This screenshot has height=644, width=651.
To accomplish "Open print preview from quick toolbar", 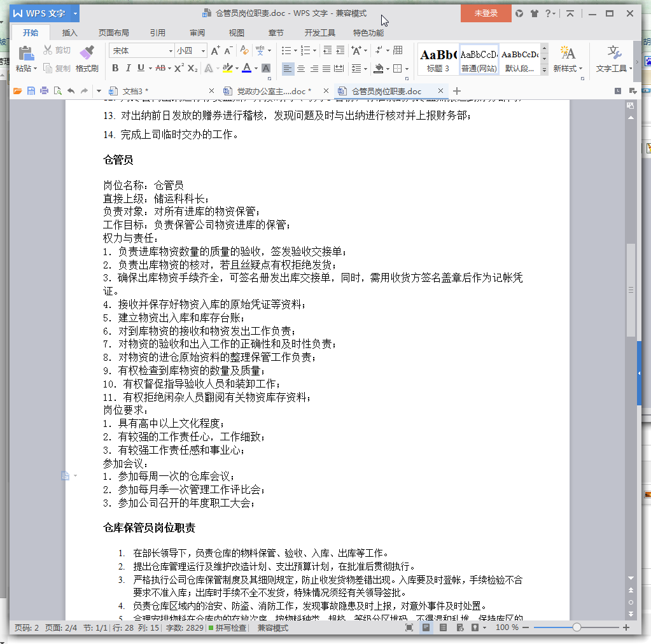I will pos(57,91).
